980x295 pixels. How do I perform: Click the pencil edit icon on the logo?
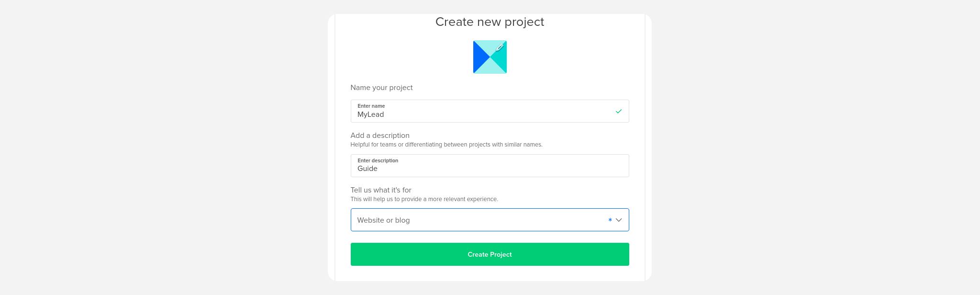(x=500, y=47)
